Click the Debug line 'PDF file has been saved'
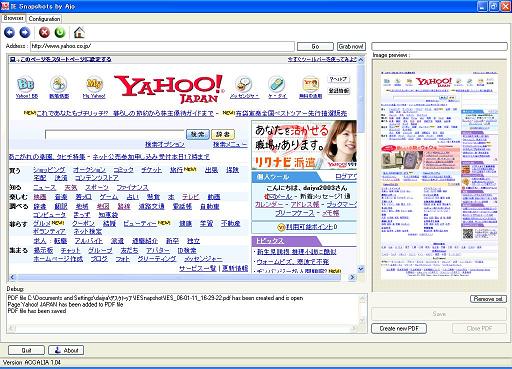Viewport: 512px width, 369px height. pyautogui.click(x=37, y=311)
